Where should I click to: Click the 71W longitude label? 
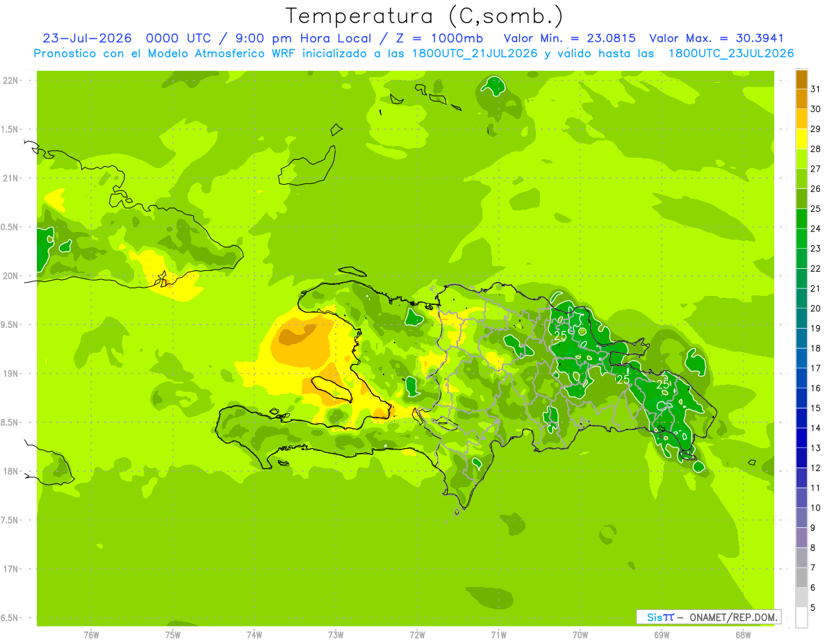498,635
